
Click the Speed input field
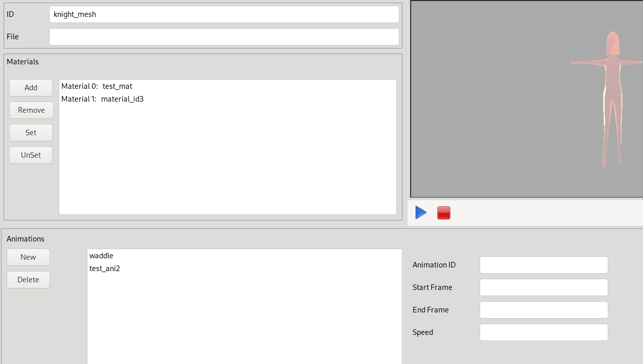point(543,332)
